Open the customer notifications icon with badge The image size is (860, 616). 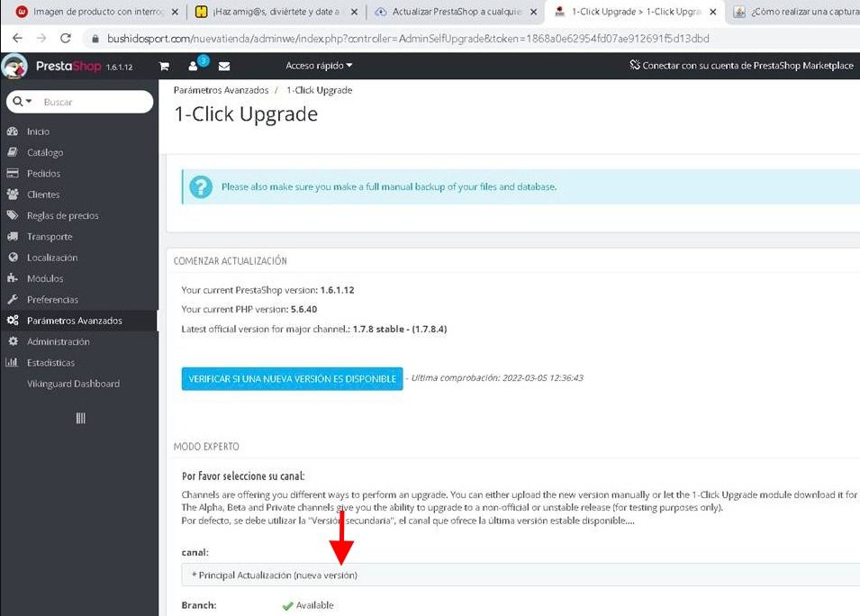point(193,67)
